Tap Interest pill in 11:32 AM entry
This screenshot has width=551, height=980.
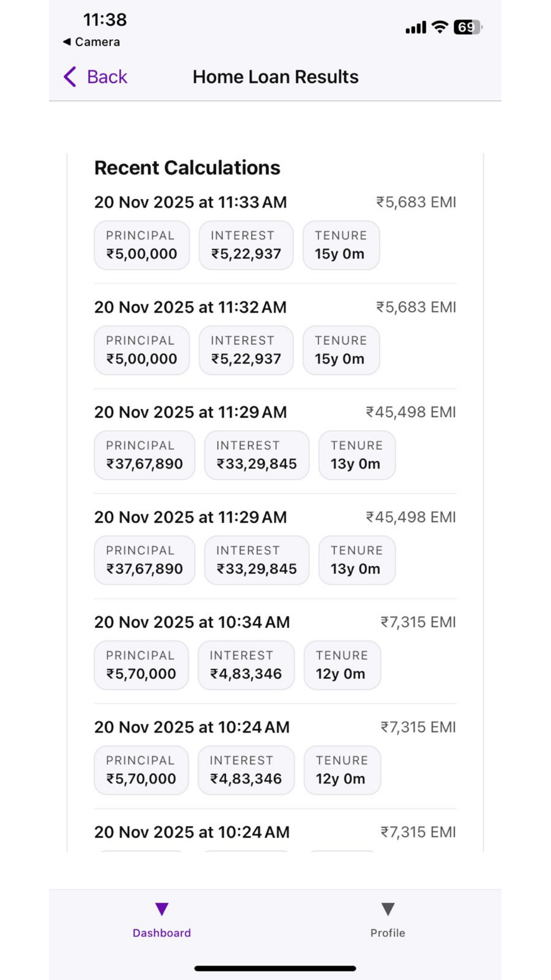click(x=246, y=350)
